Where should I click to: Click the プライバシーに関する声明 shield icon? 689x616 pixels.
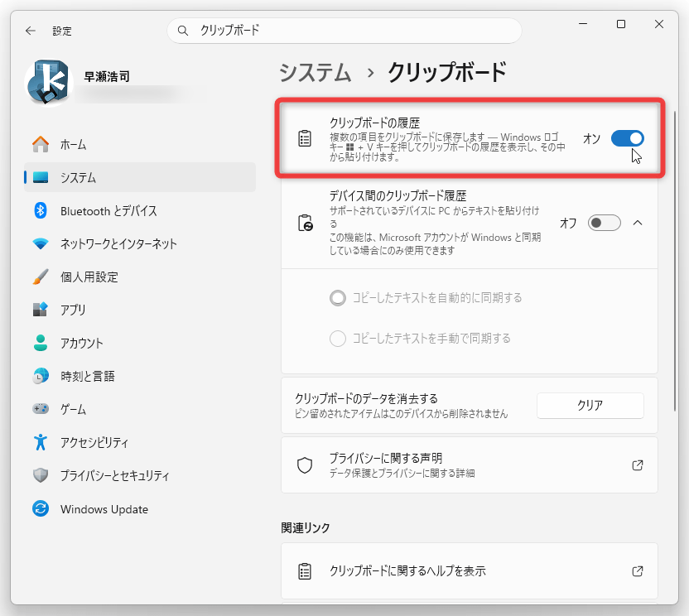pyautogui.click(x=305, y=465)
